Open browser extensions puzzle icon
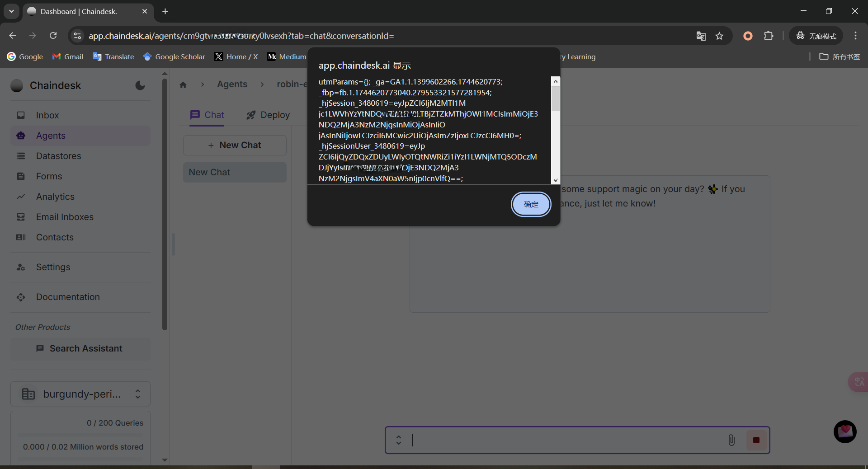868x469 pixels. pos(769,36)
